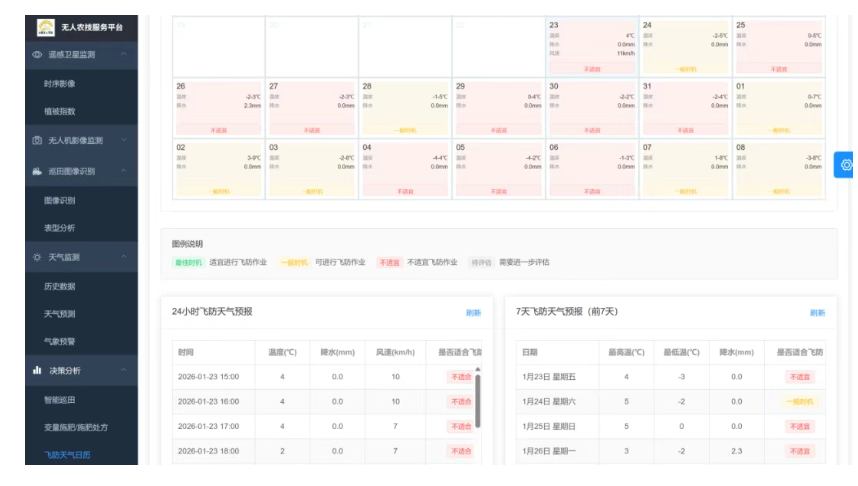Refresh the 24小时飞防天气预报 panel
Screen dimensions: 858x486
click(473, 313)
